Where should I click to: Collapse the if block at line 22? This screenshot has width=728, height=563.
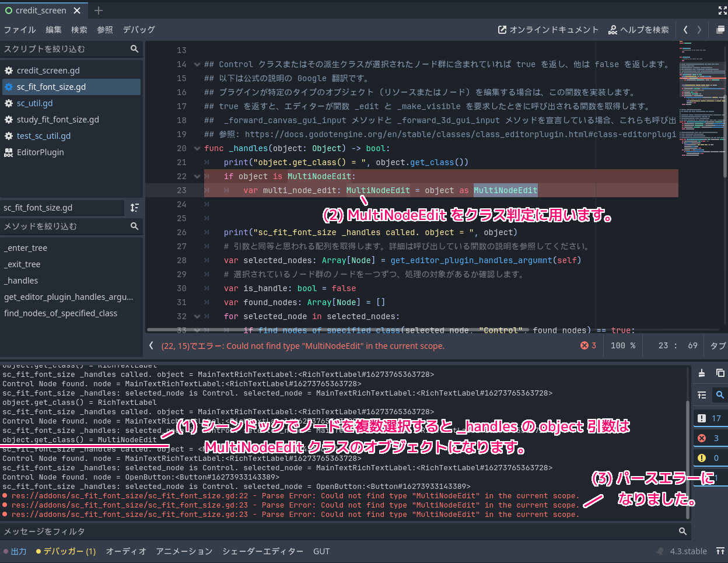click(197, 177)
